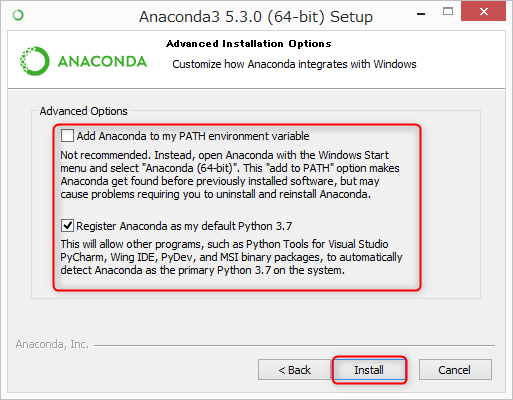Click the 'Anaconda3 5.3.0 (64-bit) Setup' title text
The width and height of the screenshot is (513, 400).
256,17
